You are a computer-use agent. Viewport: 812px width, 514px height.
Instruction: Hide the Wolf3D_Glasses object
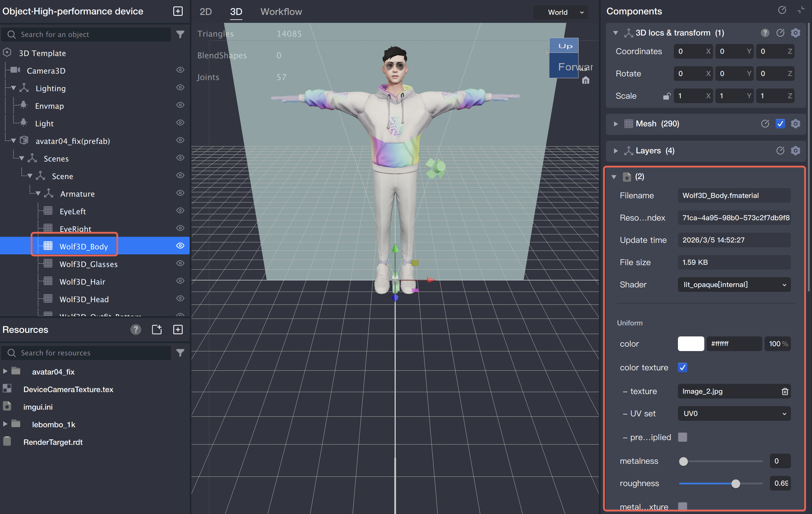coord(180,263)
